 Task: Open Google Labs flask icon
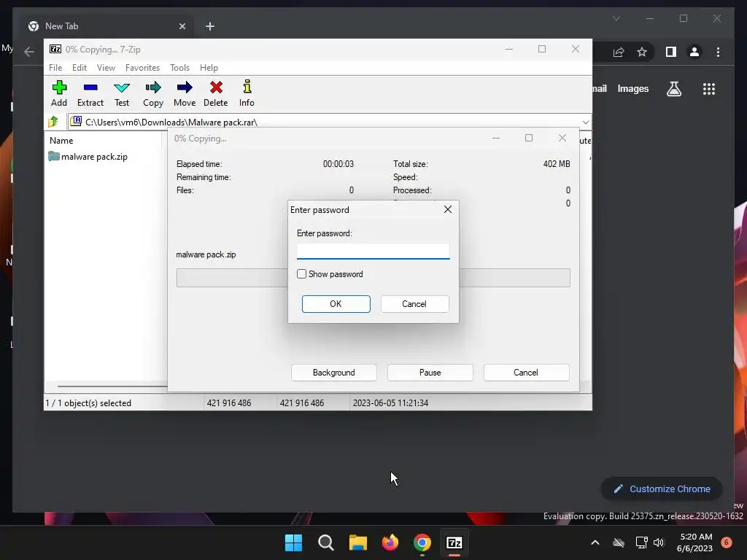click(x=673, y=88)
